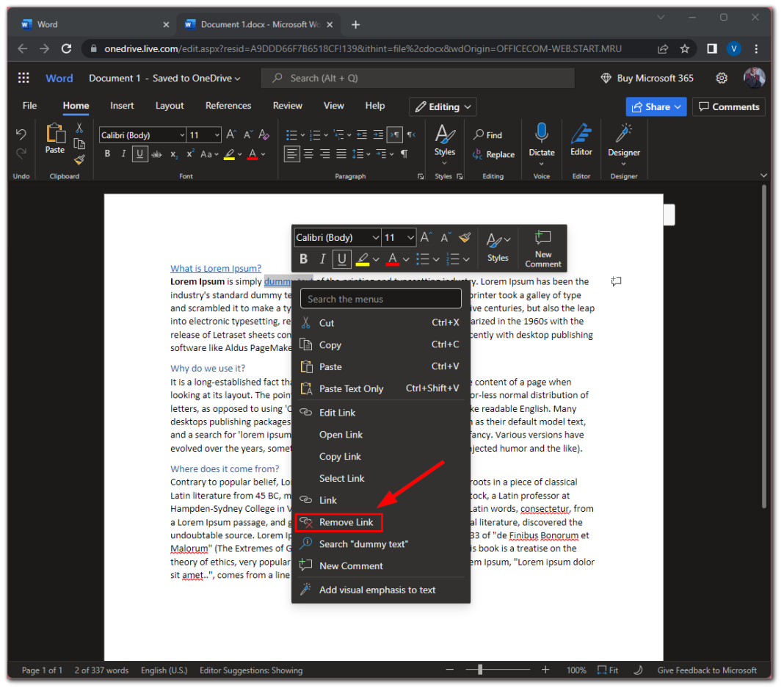Viewport: 784px width, 691px height.
Task: Click the Replace tool
Action: [x=493, y=154]
